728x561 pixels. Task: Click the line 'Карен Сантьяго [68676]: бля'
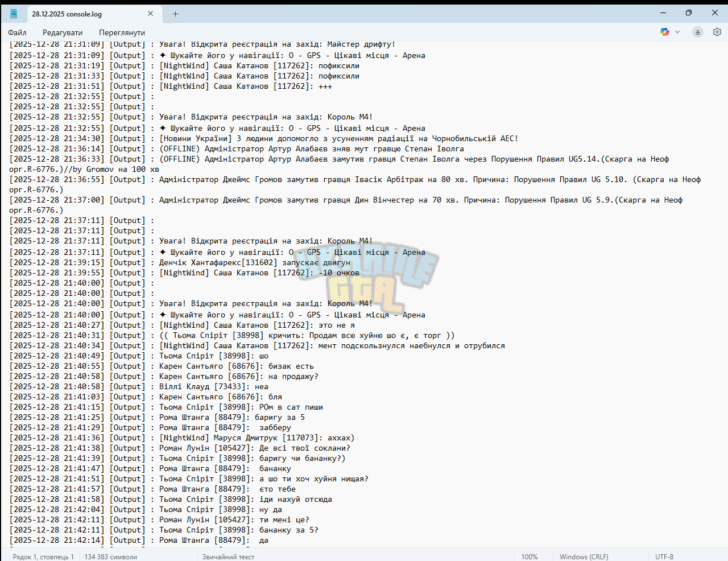146,397
